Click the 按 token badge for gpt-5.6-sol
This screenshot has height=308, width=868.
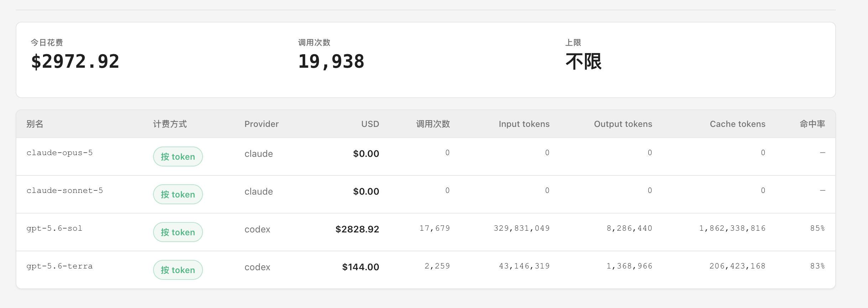pyautogui.click(x=178, y=232)
